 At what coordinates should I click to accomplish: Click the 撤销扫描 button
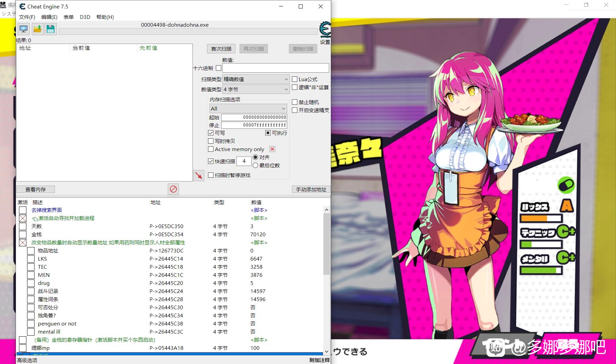pos(303,49)
